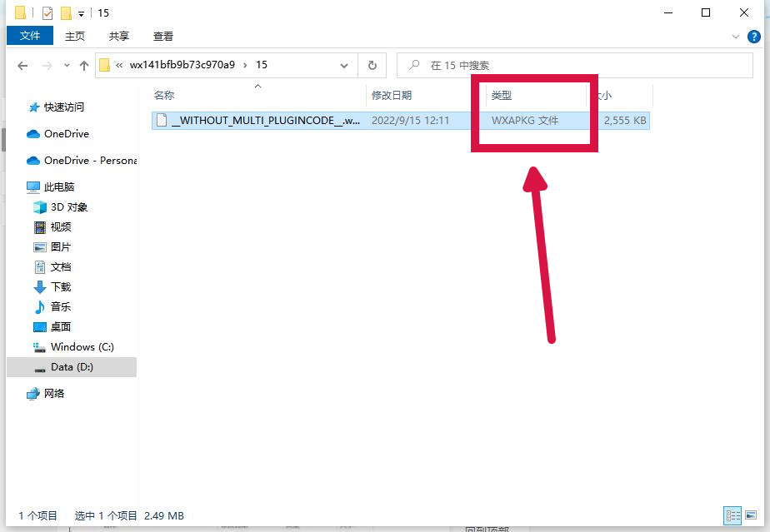Open 网络 in the navigation pane
This screenshot has width=770, height=532.
(x=54, y=394)
